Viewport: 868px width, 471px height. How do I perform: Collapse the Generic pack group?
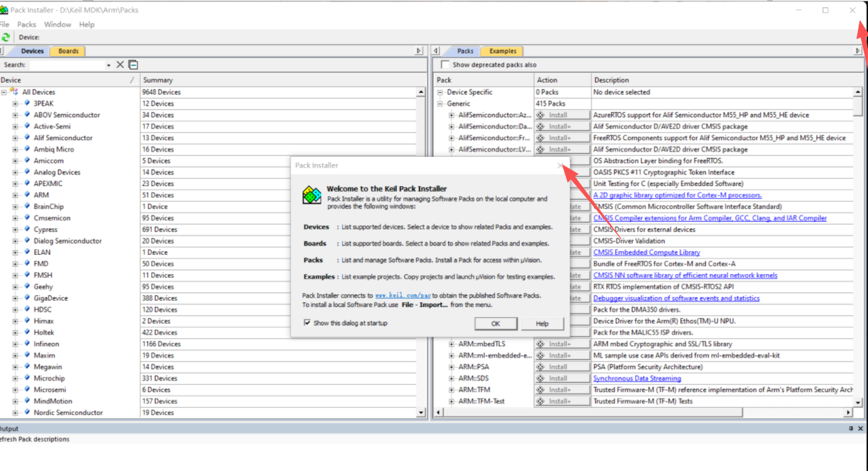(440, 103)
